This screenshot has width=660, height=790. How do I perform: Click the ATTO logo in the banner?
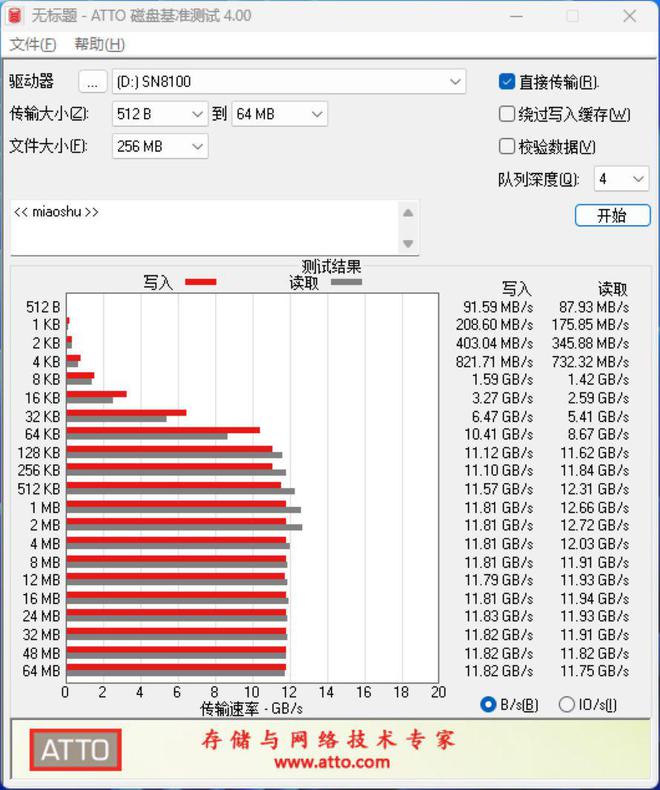click(x=75, y=750)
